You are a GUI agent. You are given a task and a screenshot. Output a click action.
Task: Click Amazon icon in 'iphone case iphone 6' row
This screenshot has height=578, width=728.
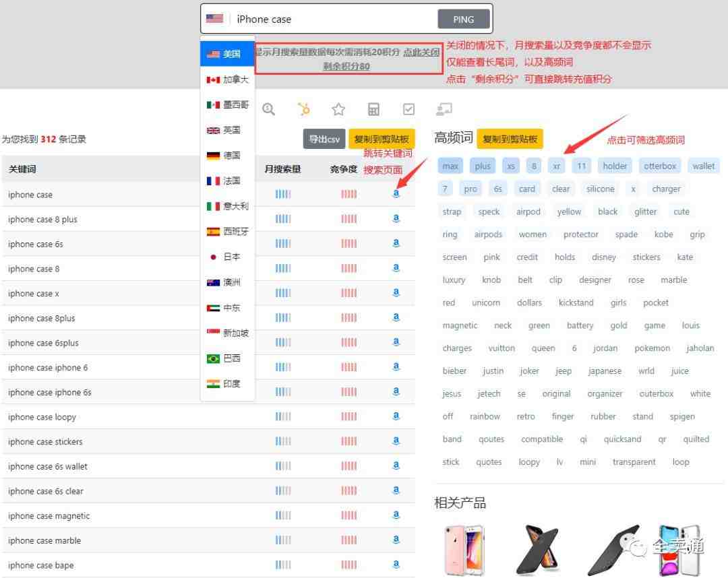396,366
